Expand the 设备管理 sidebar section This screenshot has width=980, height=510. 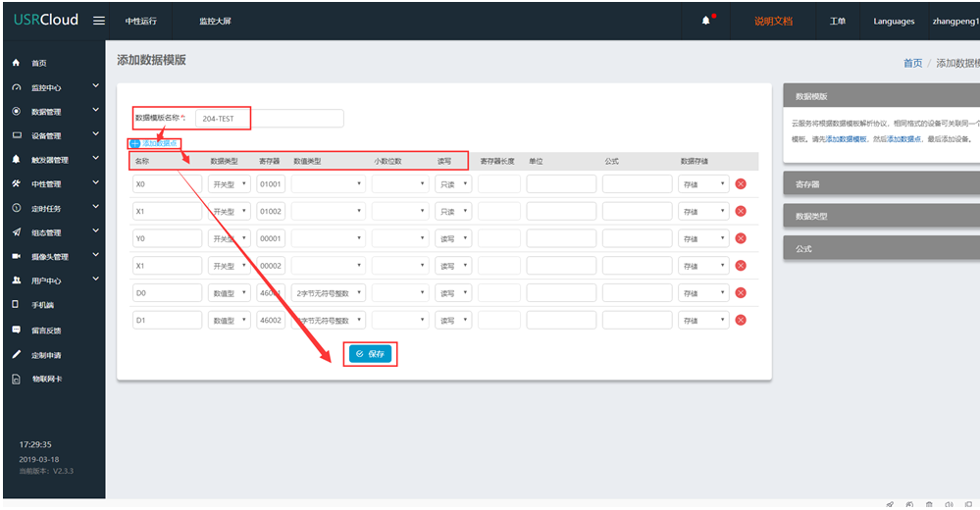click(95, 135)
